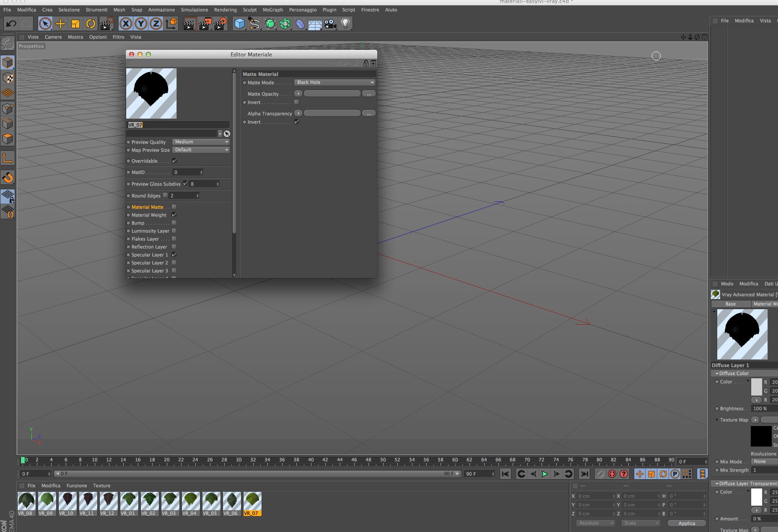Open the Map Preview Size dropdown
The image size is (778, 532).
point(201,150)
